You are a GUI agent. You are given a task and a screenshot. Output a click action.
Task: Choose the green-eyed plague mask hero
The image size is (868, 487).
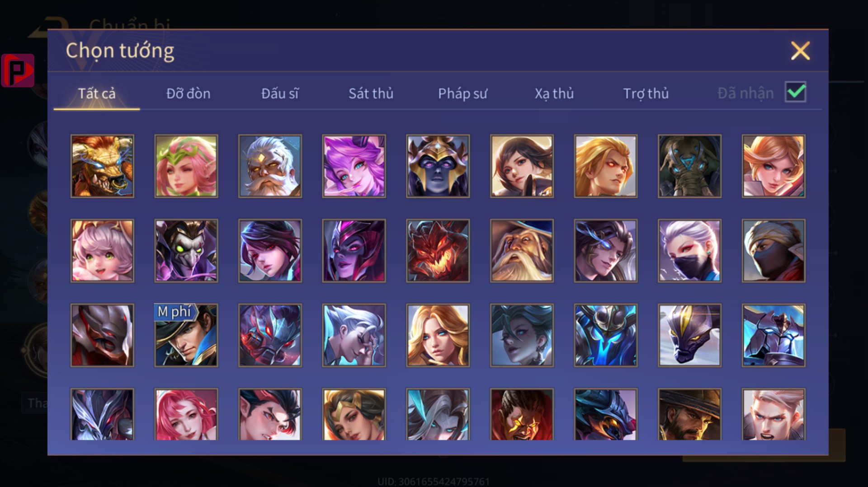[x=186, y=251]
